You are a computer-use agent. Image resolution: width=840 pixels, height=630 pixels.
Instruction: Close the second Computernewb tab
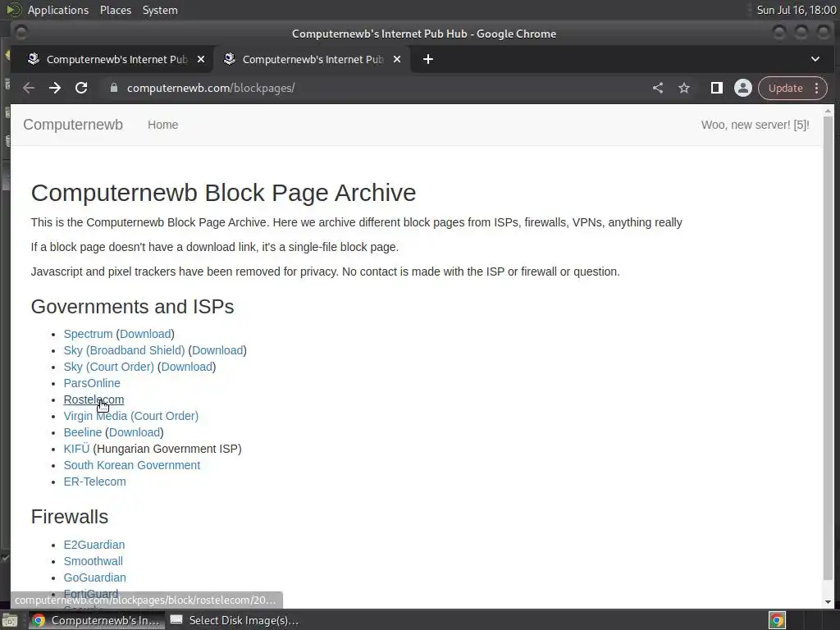pos(397,59)
